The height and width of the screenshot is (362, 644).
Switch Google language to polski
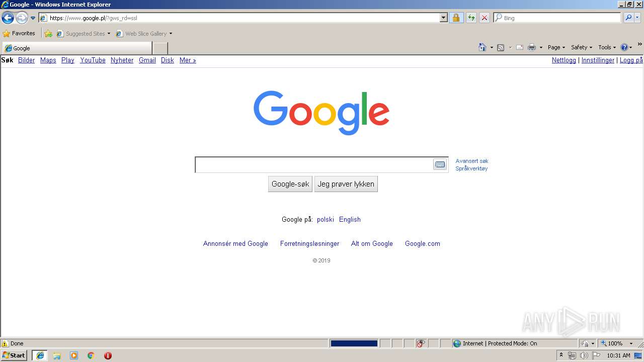(x=326, y=220)
